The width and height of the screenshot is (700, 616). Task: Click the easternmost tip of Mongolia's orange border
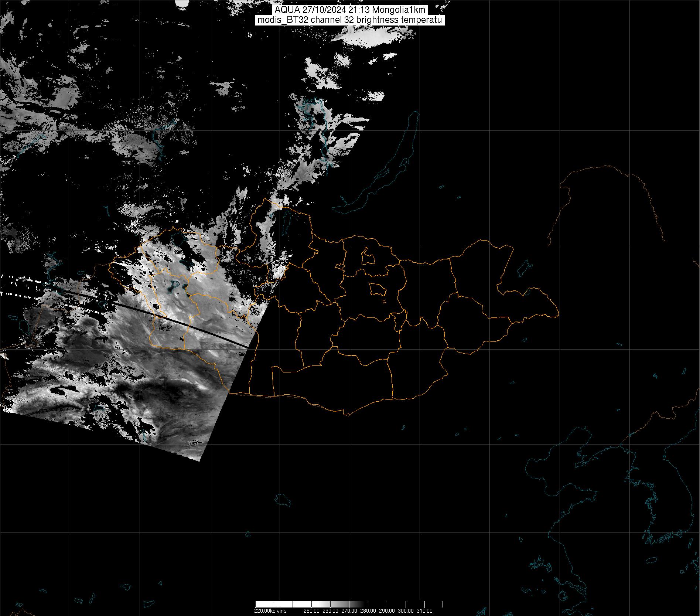(558, 315)
